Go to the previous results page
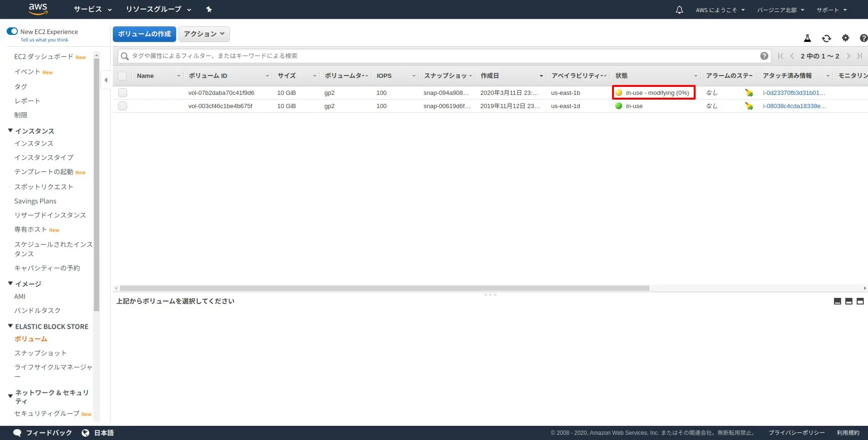Viewport: 868px width, 440px height. [x=792, y=56]
